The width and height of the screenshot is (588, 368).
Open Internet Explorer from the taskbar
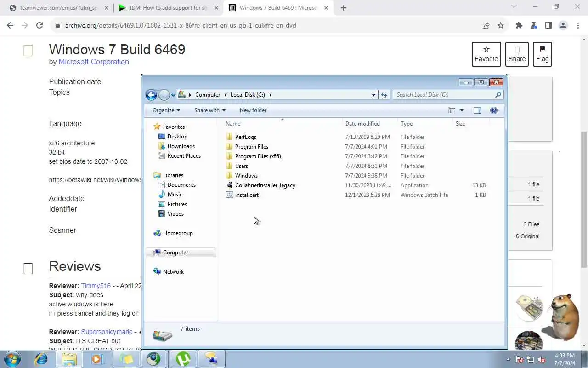coord(41,359)
